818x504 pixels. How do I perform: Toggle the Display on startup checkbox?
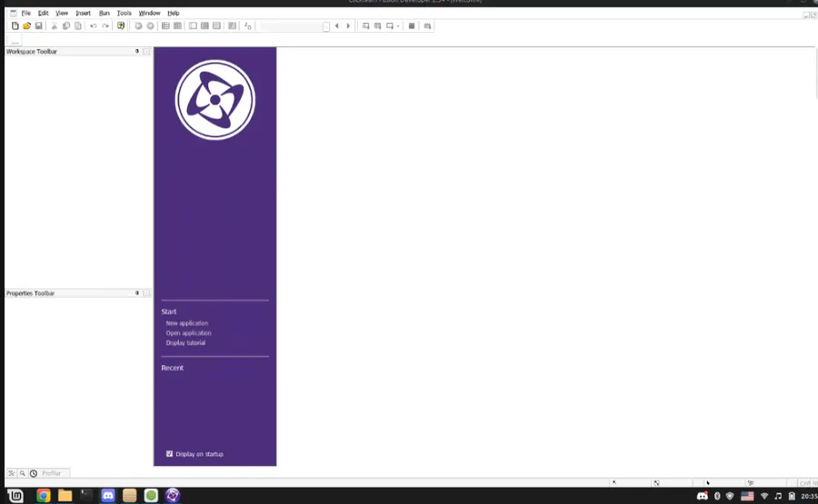170,454
